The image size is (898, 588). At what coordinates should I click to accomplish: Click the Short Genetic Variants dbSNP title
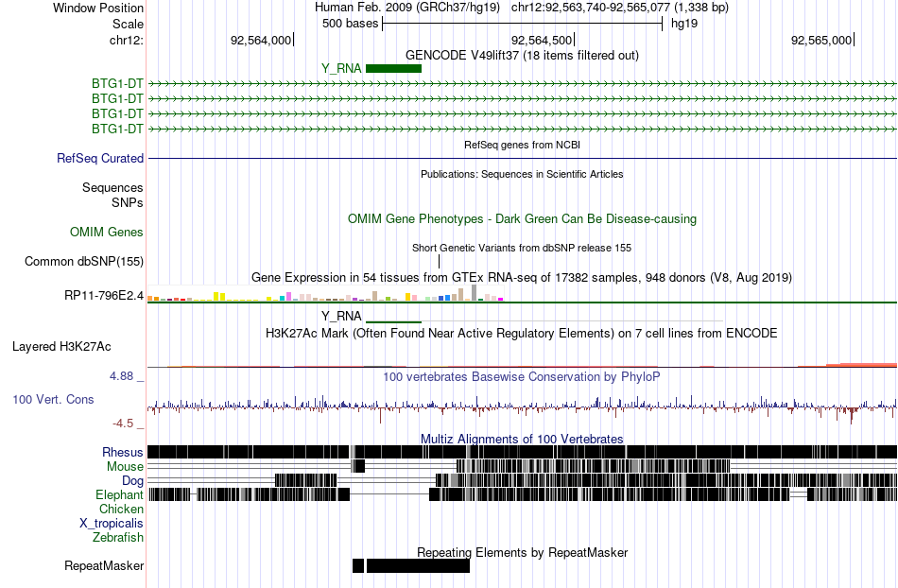click(522, 248)
